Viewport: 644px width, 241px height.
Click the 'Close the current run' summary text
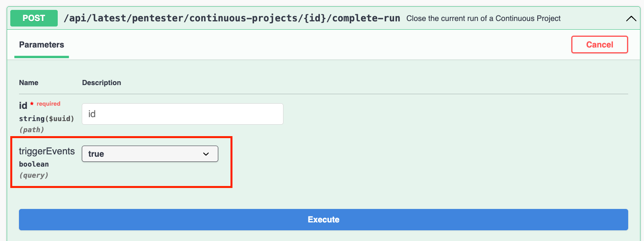coord(483,19)
